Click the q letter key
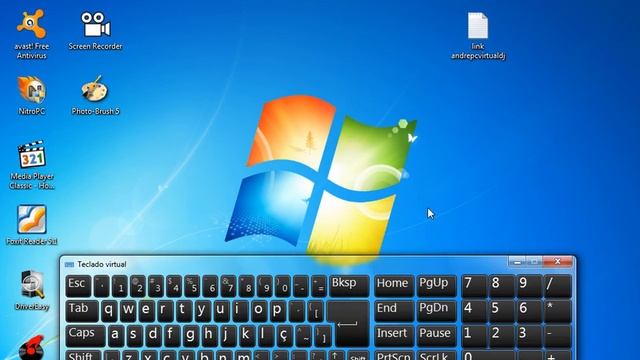Screen dimensions: 640x360 (x=109, y=311)
